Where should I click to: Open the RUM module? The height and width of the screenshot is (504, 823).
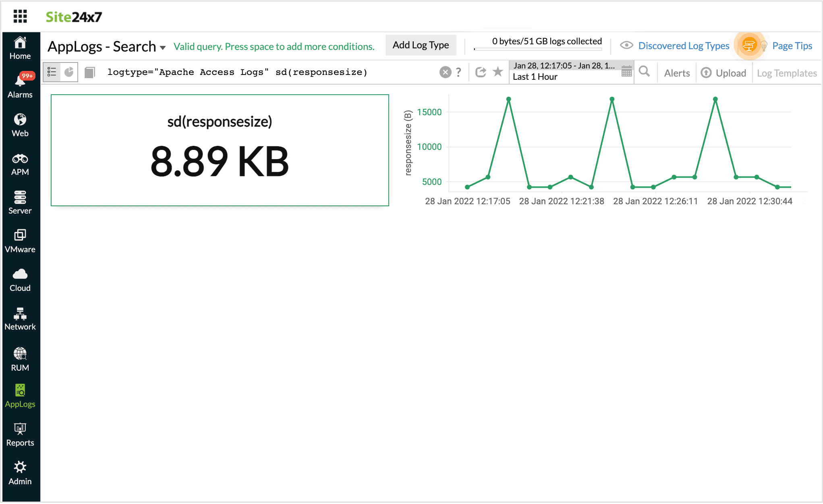click(x=20, y=360)
